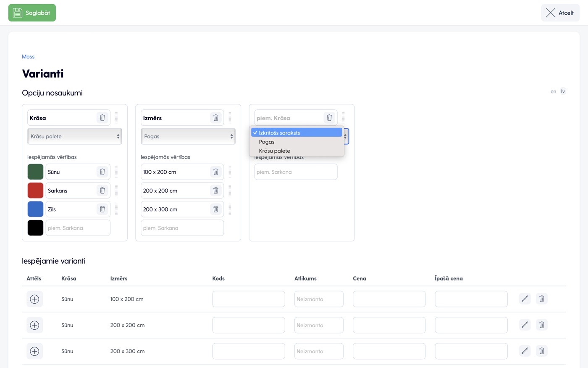Focus the third option's value field
Viewport: 588px width, 368px height.
pos(296,172)
